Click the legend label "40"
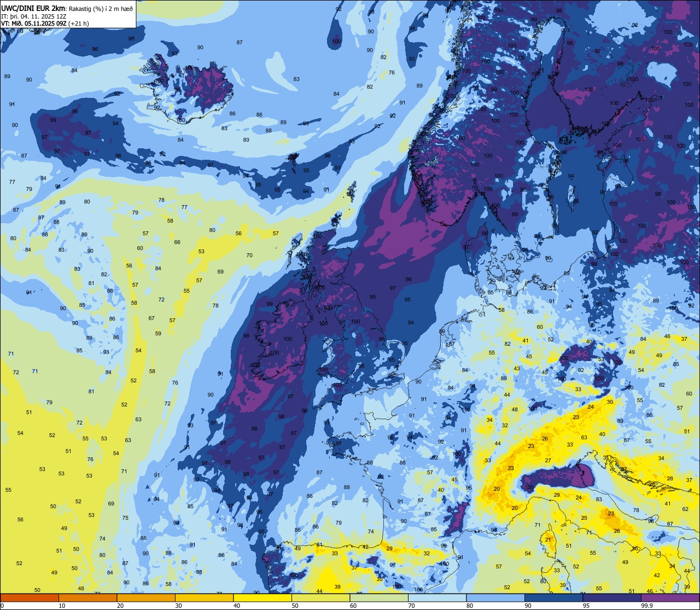700x610 pixels. coord(237,606)
